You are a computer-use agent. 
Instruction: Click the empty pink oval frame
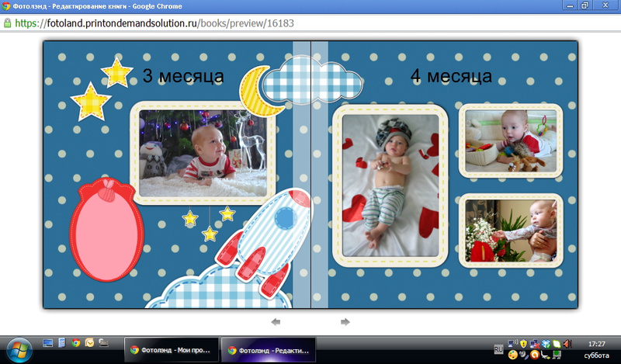click(x=106, y=230)
